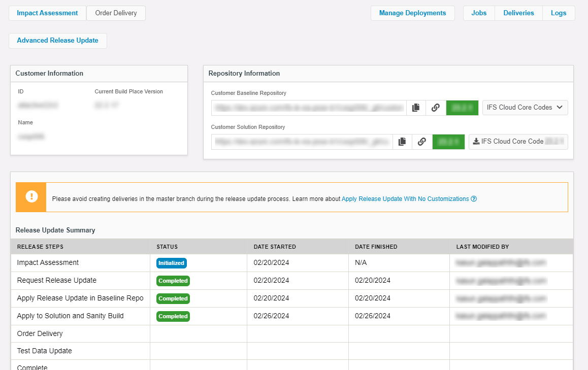Switch to the Order Delivery tab
Image resolution: width=588 pixels, height=370 pixels.
point(116,13)
